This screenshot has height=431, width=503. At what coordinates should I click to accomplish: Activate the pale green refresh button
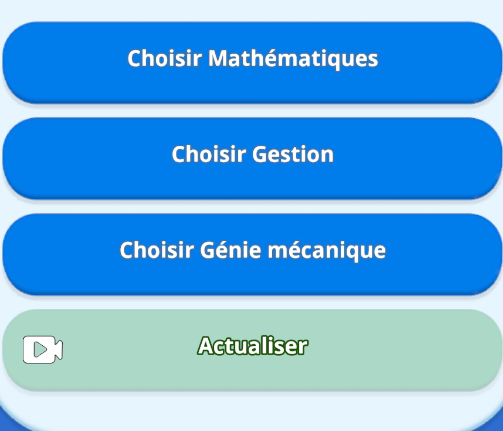[x=252, y=350]
